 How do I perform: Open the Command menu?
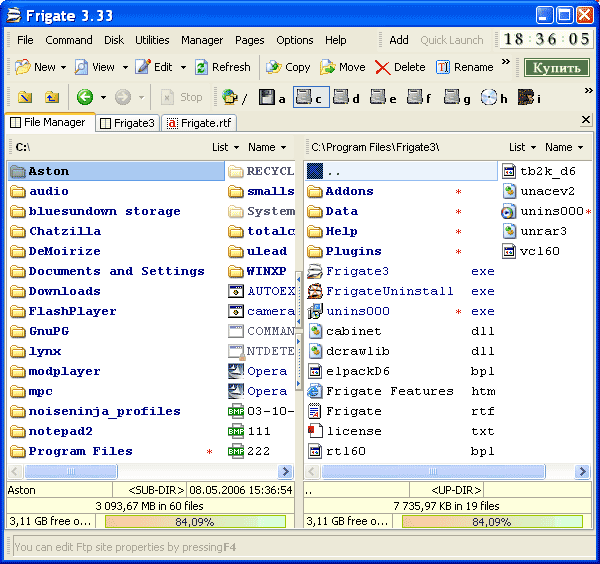68,40
